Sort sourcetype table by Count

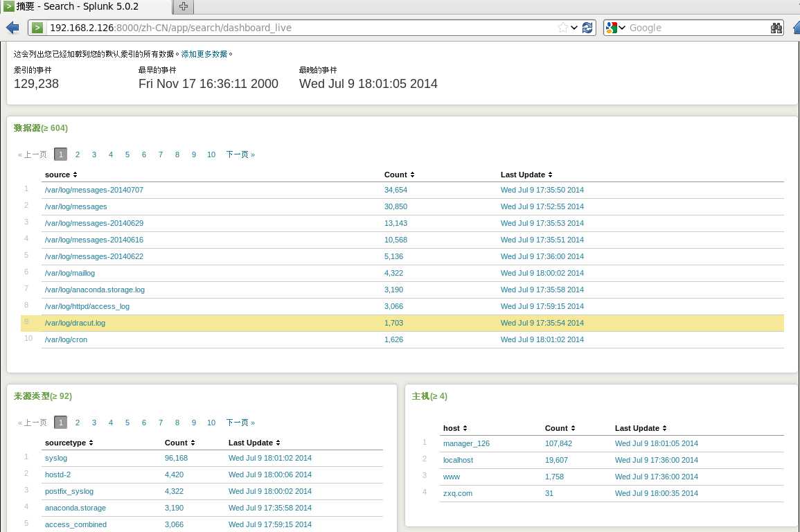pos(179,443)
